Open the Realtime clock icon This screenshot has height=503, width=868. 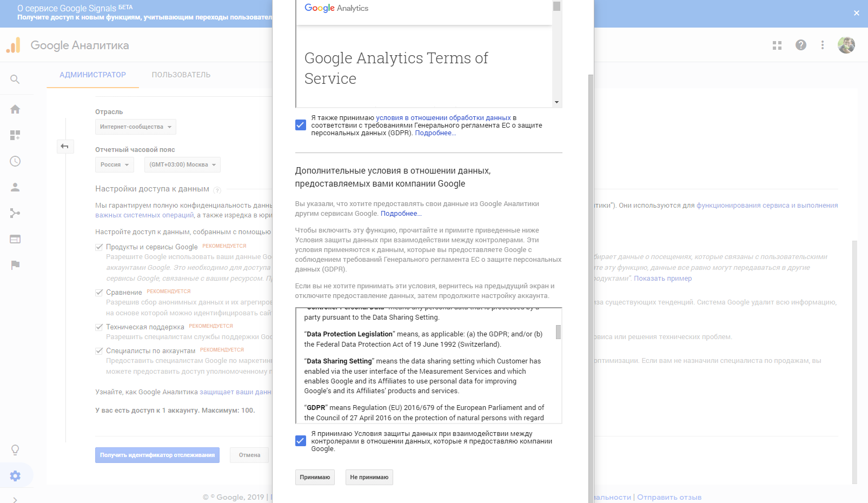(x=15, y=161)
